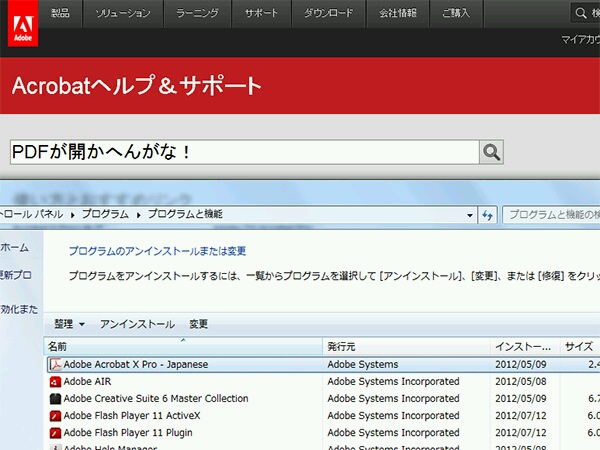Sort by the 名前 column header
600x450 pixels.
point(183,347)
